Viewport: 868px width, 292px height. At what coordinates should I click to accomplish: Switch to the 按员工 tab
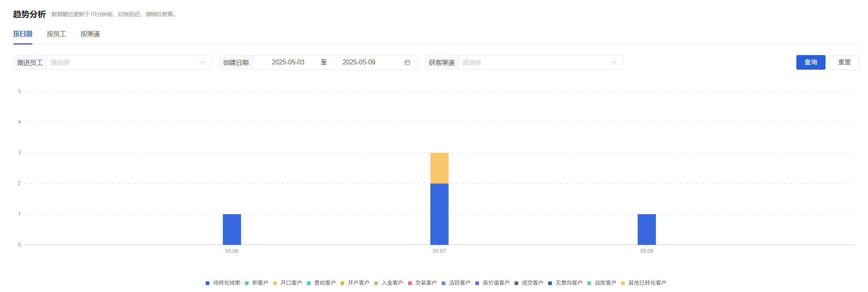(x=56, y=34)
